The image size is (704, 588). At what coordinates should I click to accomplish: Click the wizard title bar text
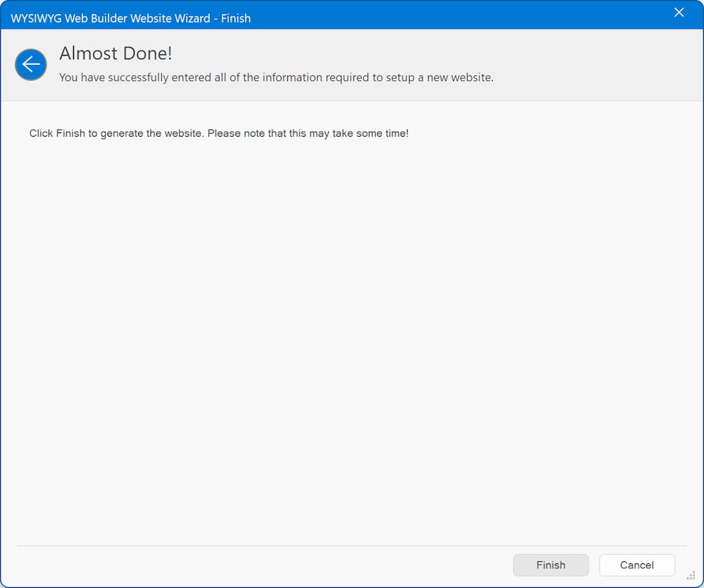click(130, 18)
